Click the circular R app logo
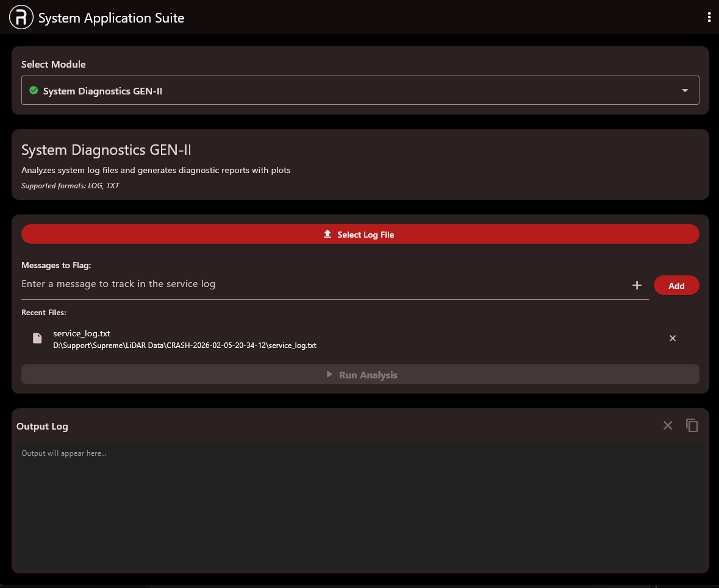 pos(21,18)
